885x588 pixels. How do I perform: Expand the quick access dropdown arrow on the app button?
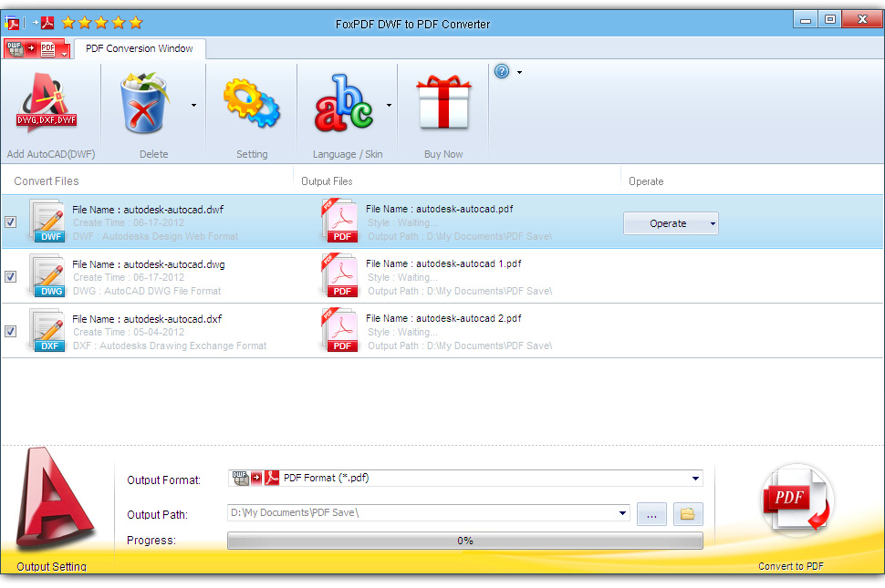click(x=65, y=54)
